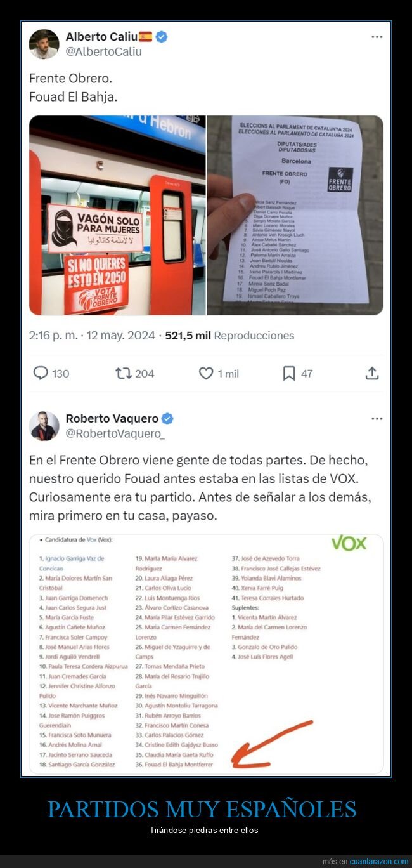Open Roberto Vaquero's profile avatar
The image size is (412, 868).
tap(44, 426)
